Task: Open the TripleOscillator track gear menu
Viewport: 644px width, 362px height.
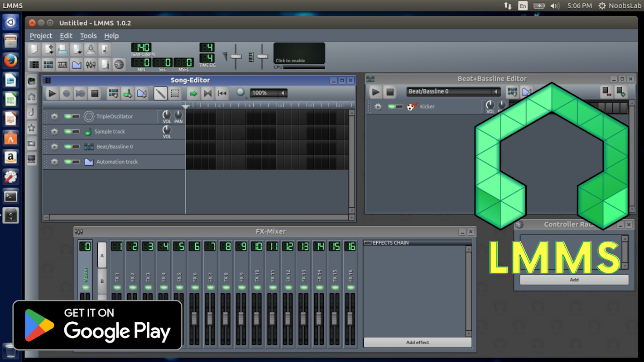Action: (54, 117)
